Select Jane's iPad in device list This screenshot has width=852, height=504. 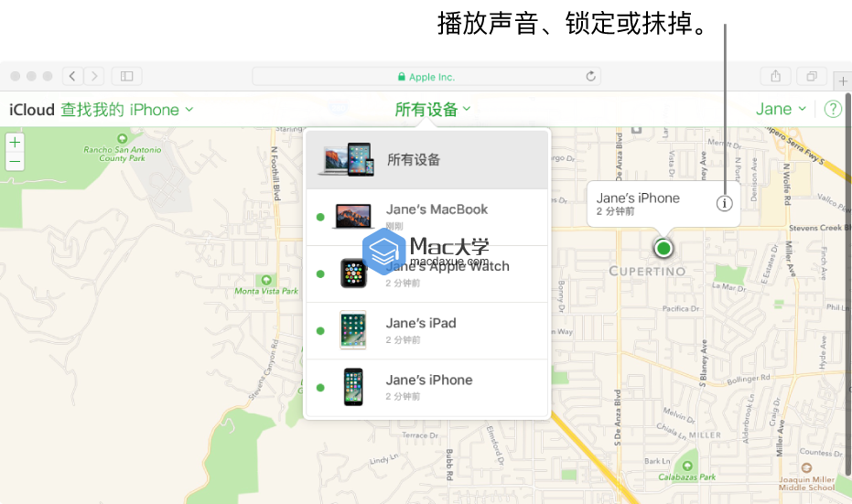point(427,331)
